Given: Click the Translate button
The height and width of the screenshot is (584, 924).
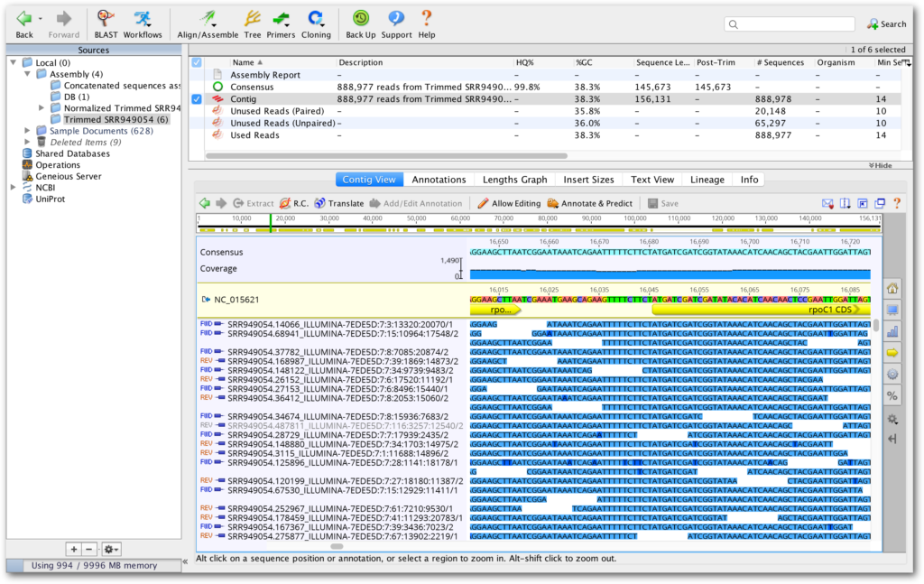Looking at the screenshot, I should click(x=346, y=203).
